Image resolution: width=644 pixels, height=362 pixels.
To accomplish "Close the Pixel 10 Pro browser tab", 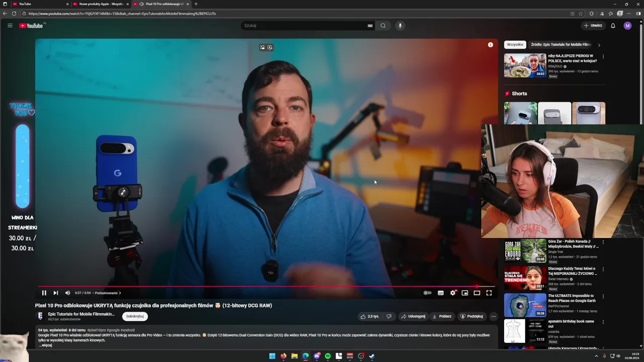I will pyautogui.click(x=188, y=4).
